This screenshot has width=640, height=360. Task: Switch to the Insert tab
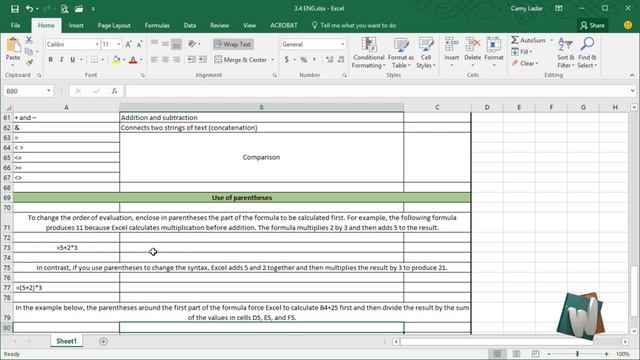pyautogui.click(x=76, y=25)
